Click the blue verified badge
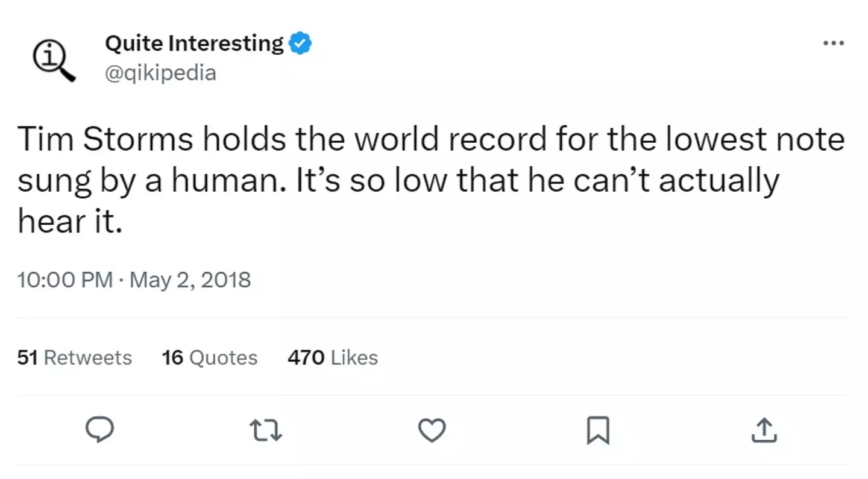The image size is (868, 479). 300,43
